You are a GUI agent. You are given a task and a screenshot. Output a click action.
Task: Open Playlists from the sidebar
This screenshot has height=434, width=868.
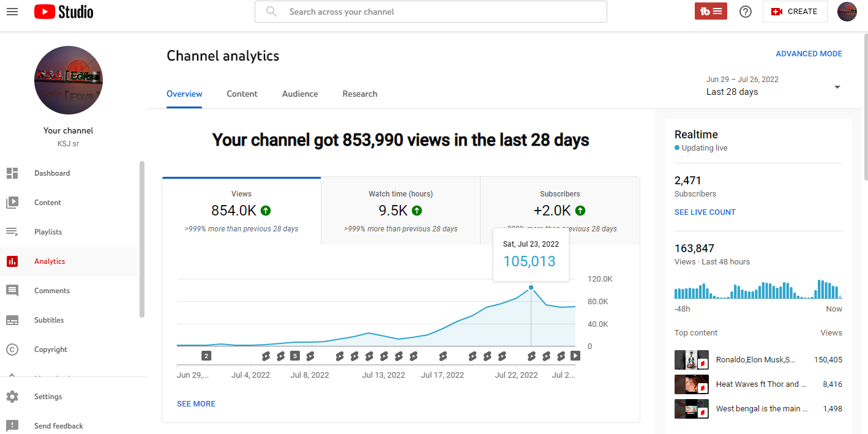click(48, 232)
